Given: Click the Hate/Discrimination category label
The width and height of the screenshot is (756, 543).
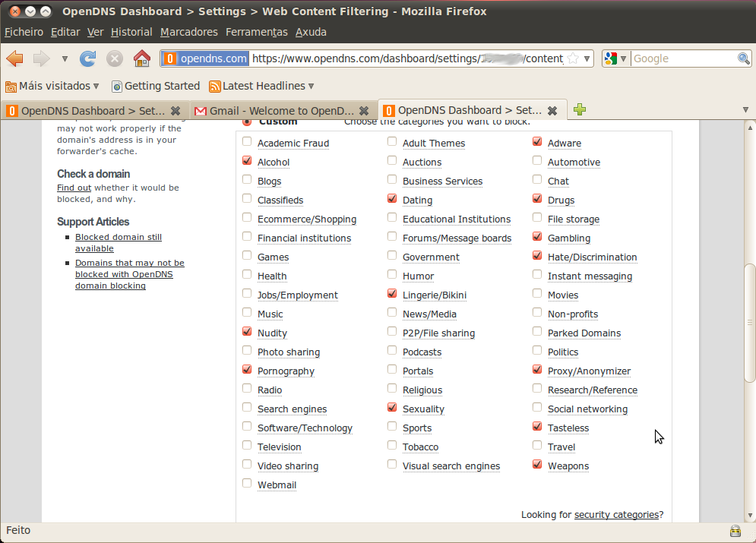Looking at the screenshot, I should coord(592,257).
